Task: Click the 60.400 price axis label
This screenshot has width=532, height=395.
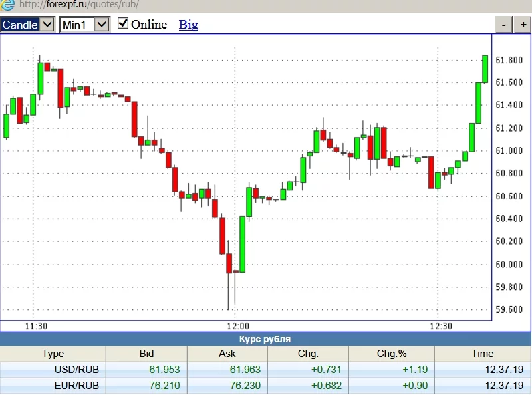Action: (x=509, y=219)
